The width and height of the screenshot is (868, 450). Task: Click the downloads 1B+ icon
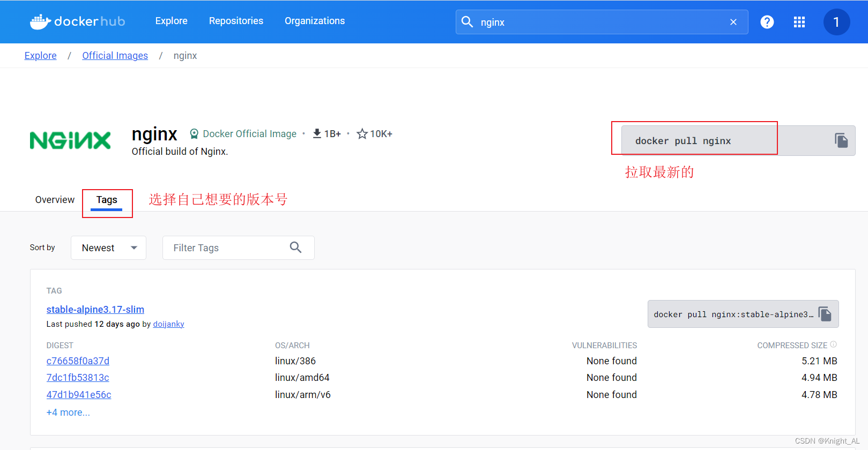(x=317, y=133)
